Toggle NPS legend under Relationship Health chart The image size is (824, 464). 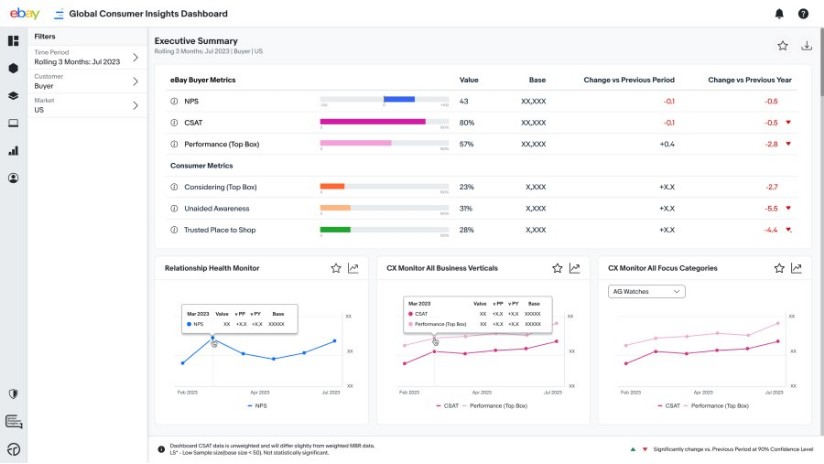(258, 406)
